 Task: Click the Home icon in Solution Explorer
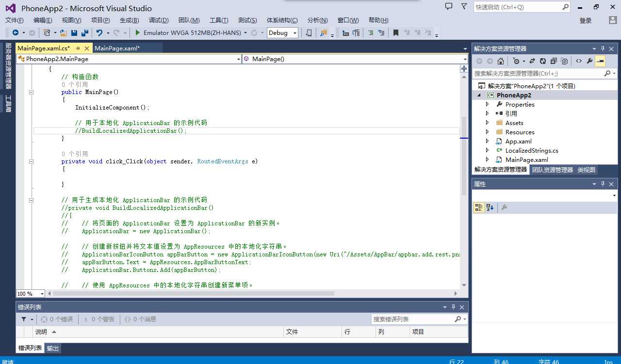tap(501, 61)
